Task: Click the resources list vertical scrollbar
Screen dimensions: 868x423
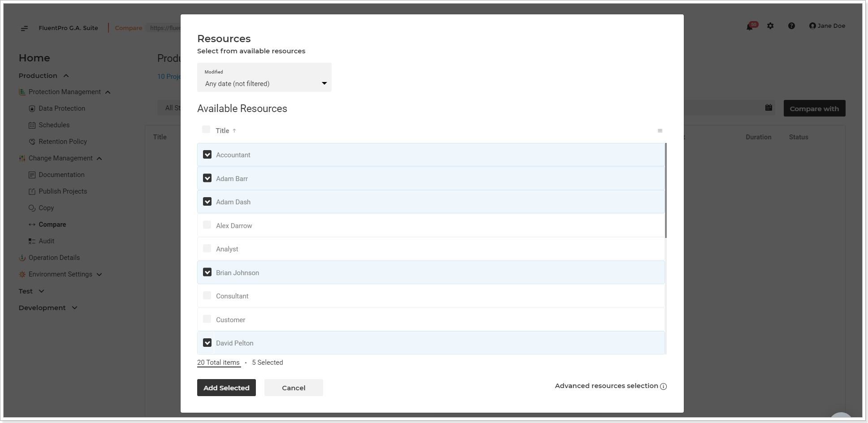Action: [665, 190]
